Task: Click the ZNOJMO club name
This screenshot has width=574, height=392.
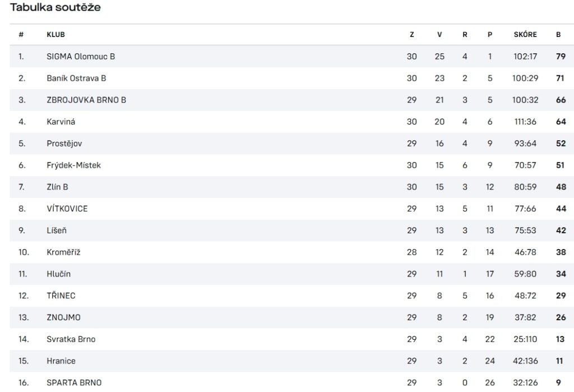Action: coord(63,317)
